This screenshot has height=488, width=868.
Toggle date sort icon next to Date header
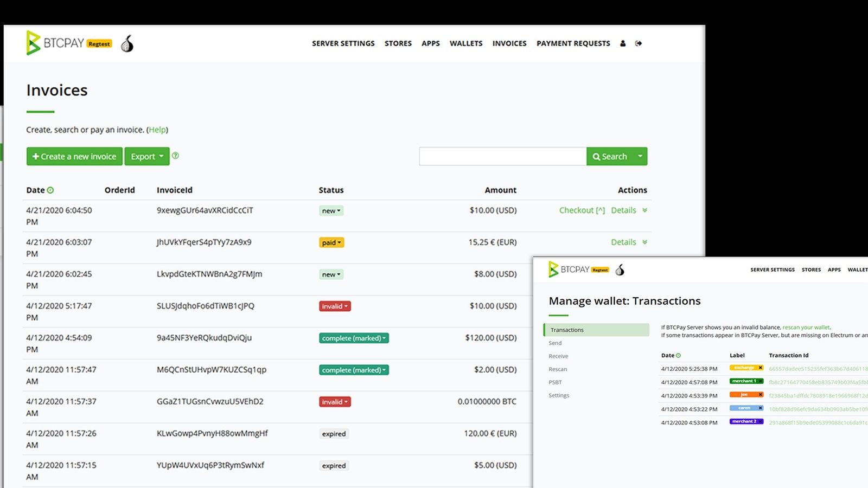(x=50, y=190)
